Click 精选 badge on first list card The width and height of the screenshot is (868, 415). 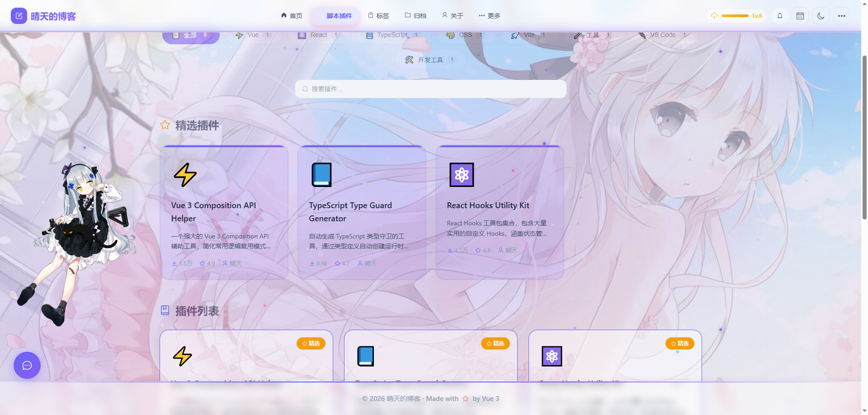click(x=311, y=344)
